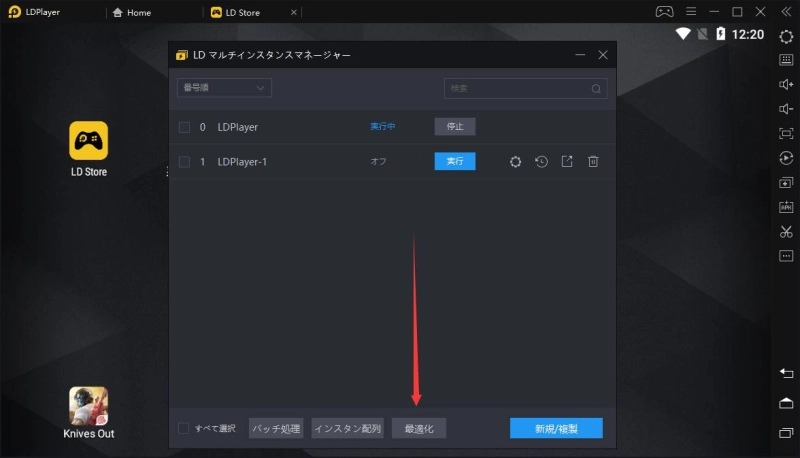Open operation recorder icon in sidebar

click(786, 158)
